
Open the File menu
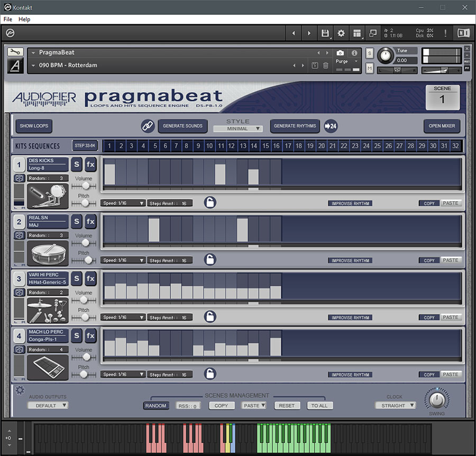click(x=7, y=19)
